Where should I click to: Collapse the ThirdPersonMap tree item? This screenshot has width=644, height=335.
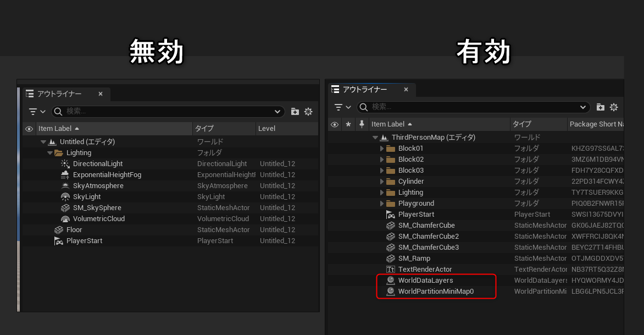[374, 137]
